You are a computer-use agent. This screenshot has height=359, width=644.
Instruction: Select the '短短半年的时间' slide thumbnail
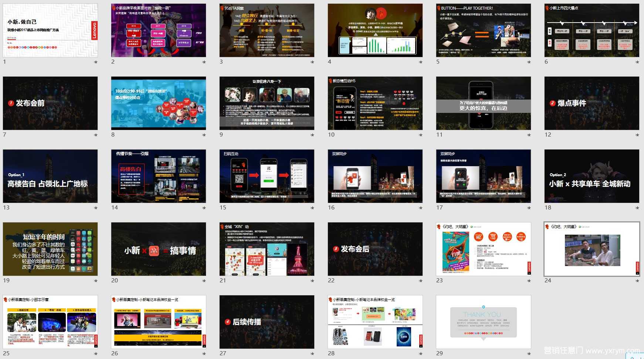[x=50, y=249]
